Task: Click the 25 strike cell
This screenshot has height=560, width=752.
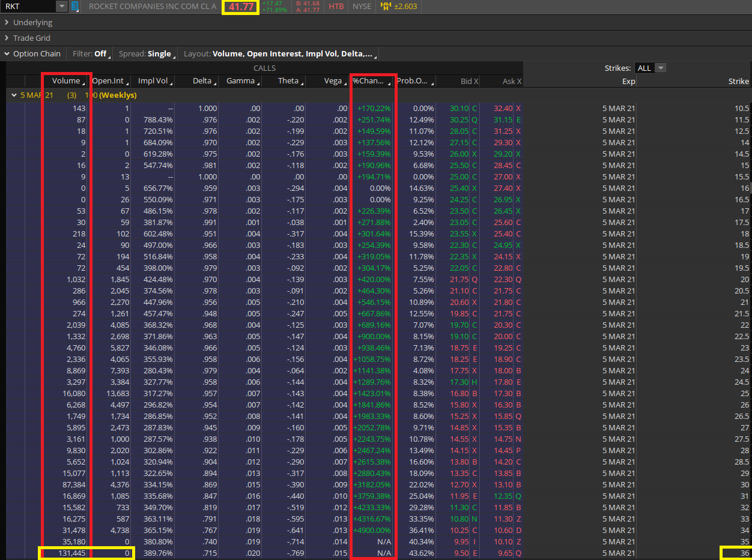Action: [x=745, y=393]
